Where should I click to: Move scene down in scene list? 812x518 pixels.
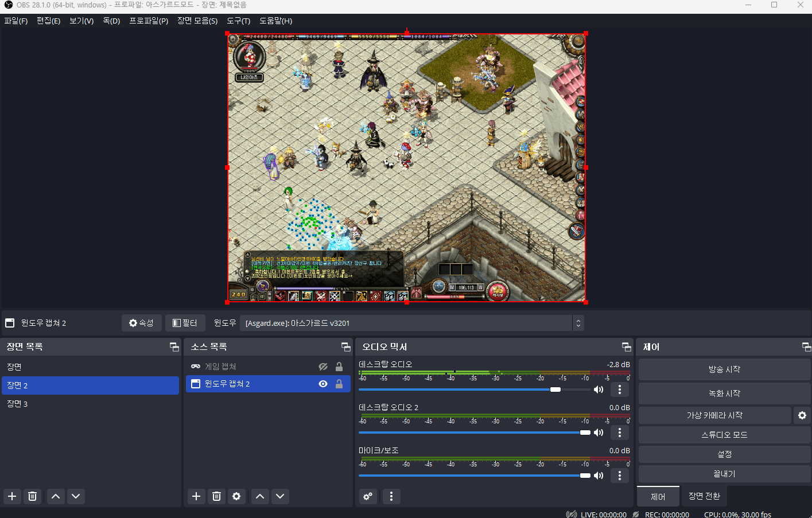point(76,496)
